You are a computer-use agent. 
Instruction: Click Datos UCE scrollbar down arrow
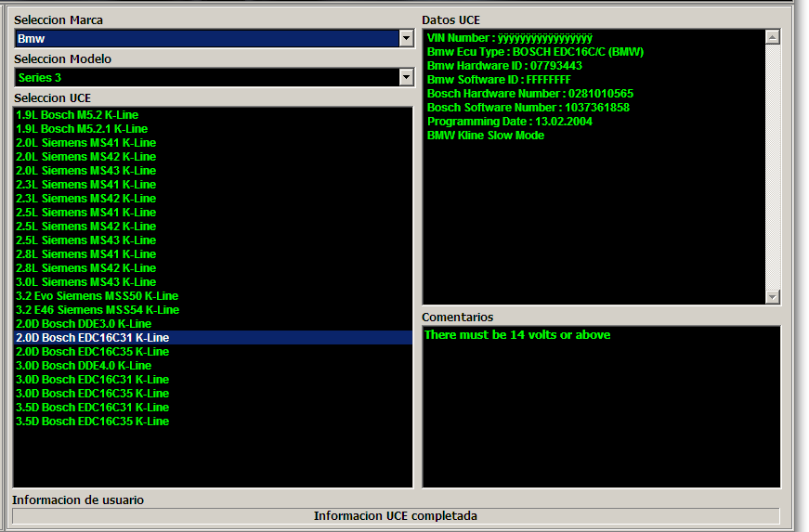(x=773, y=296)
